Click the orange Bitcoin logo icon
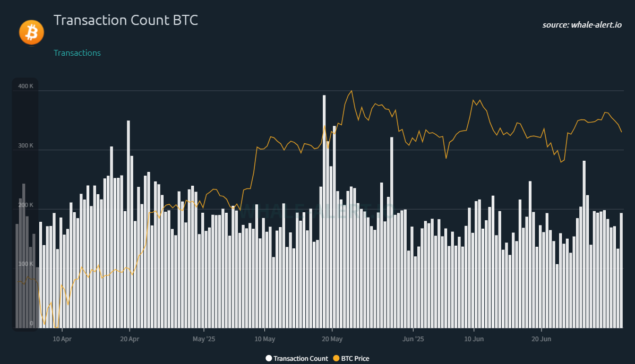The image size is (635, 364). [31, 32]
